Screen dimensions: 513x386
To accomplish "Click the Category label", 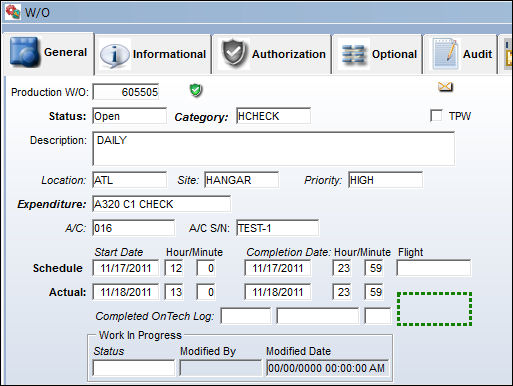I will [x=201, y=117].
